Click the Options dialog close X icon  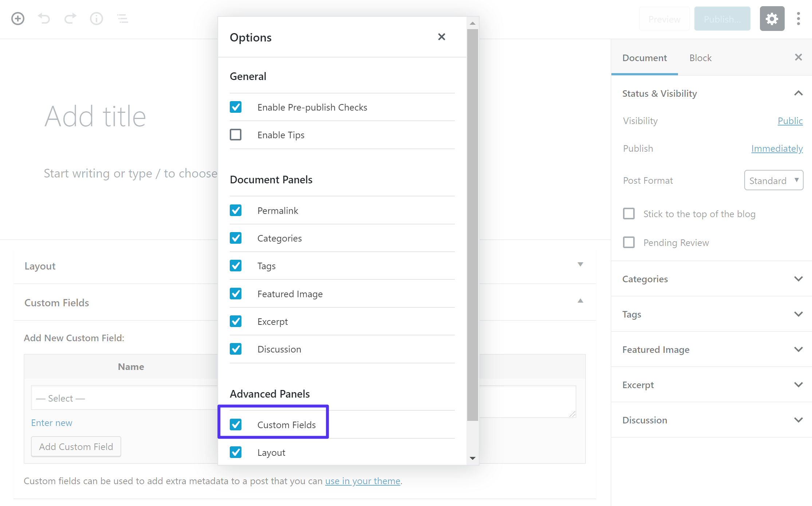(x=442, y=37)
